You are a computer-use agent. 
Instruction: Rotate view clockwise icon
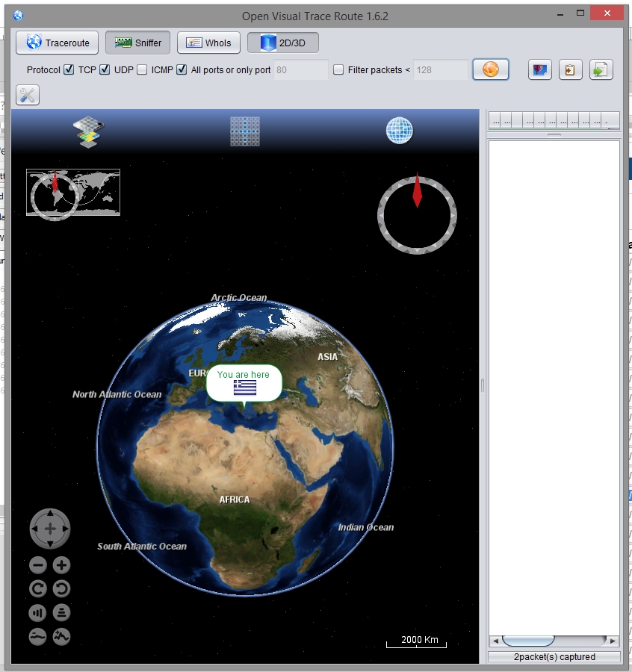pyautogui.click(x=38, y=588)
